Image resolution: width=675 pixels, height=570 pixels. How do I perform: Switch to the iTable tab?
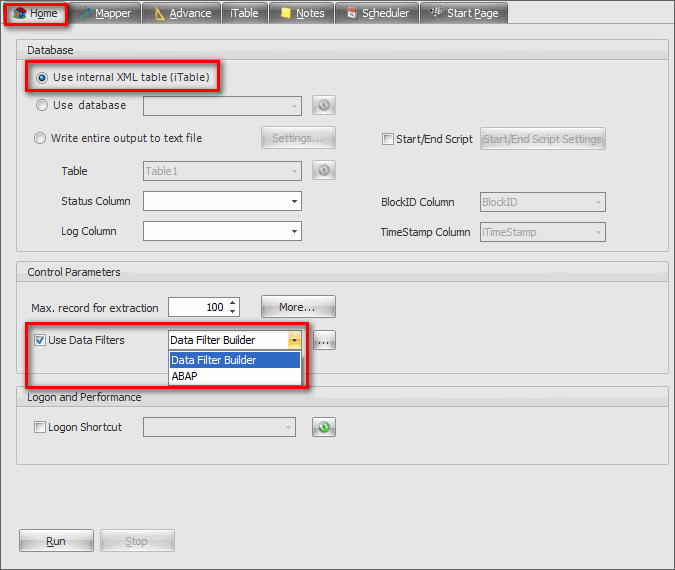[x=245, y=13]
